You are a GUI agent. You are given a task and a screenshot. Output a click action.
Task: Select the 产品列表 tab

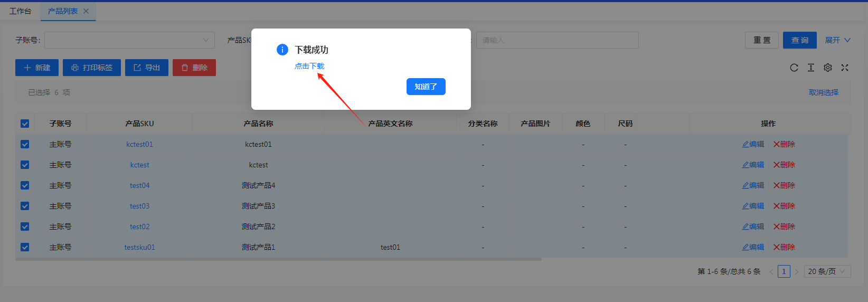coord(62,11)
